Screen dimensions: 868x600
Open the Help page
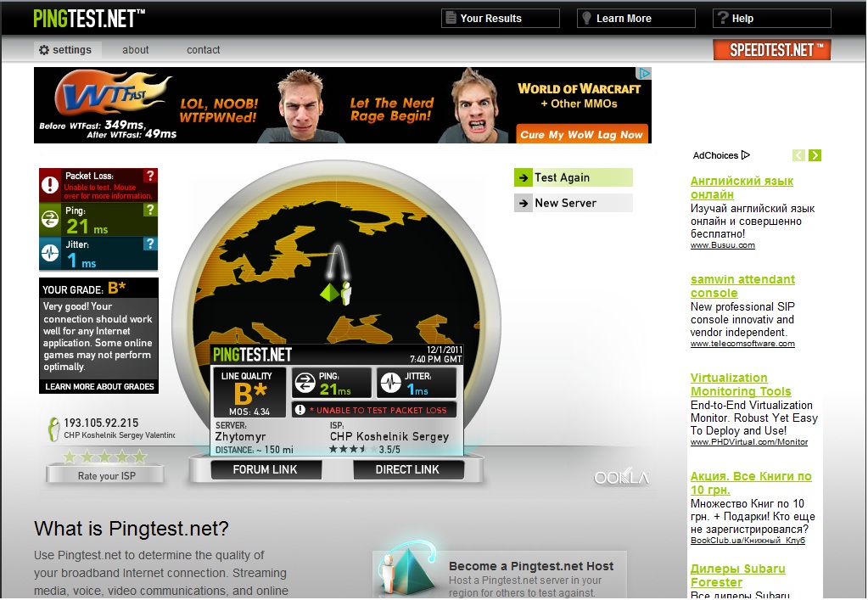pyautogui.click(x=771, y=19)
